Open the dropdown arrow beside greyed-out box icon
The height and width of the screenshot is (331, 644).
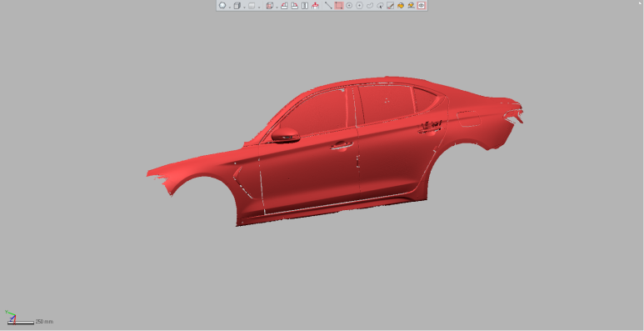coord(259,7)
